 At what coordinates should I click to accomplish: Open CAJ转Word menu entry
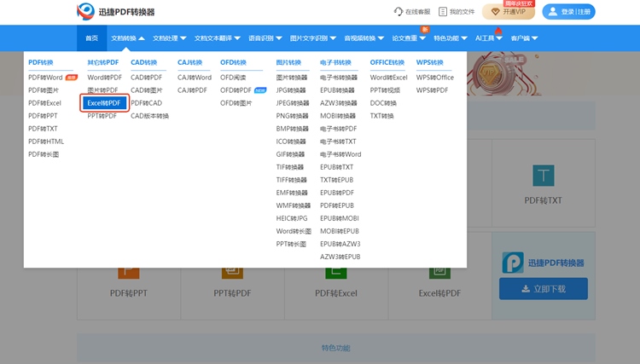[195, 78]
